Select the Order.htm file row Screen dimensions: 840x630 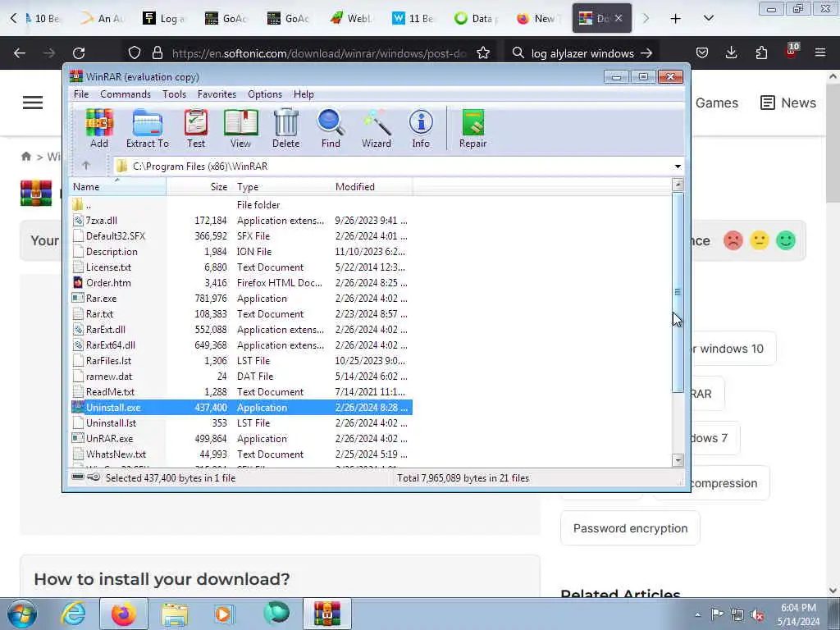click(241, 283)
